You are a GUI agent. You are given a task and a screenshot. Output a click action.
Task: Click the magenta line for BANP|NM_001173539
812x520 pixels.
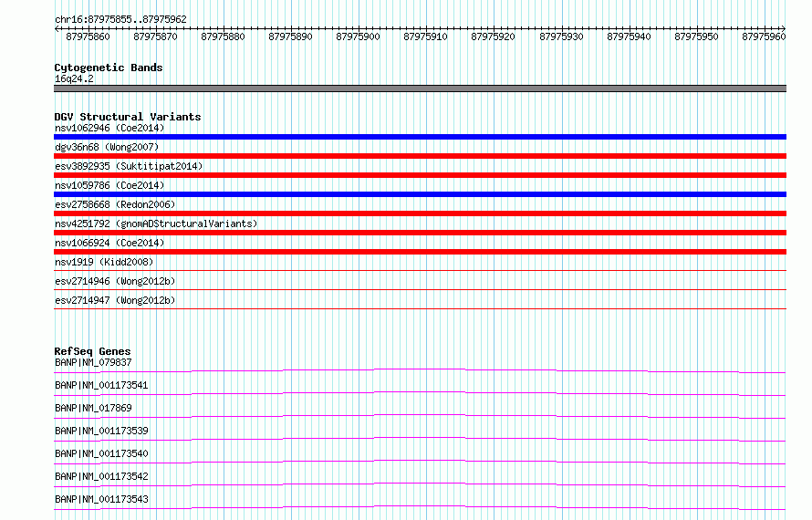420,439
